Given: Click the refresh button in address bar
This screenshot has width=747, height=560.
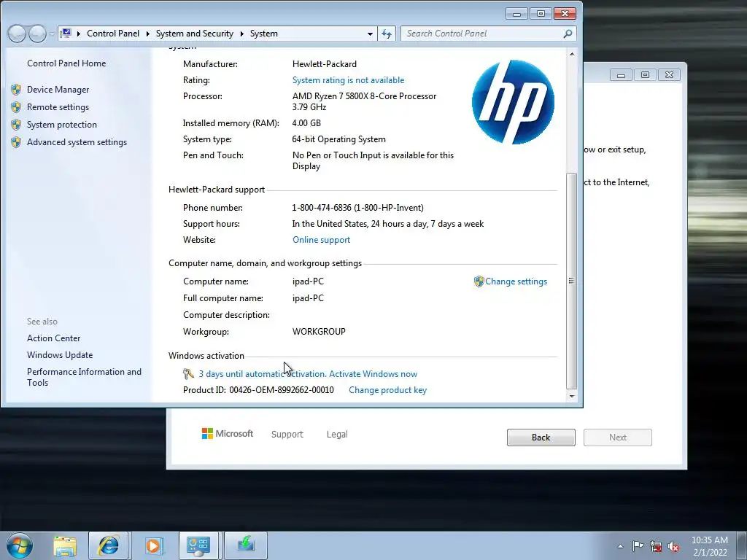Looking at the screenshot, I should (387, 34).
